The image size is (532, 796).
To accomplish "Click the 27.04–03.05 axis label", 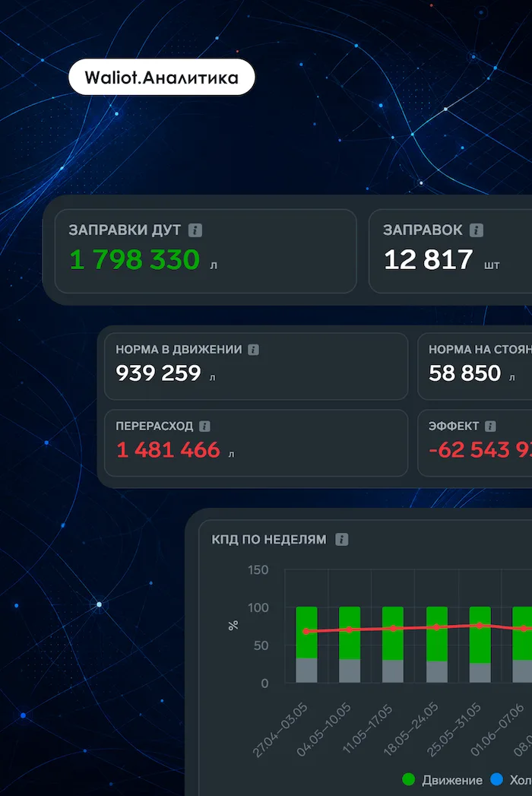I will point(280,730).
